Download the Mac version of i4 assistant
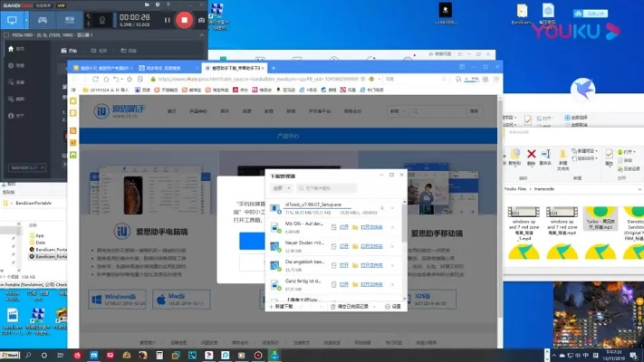The width and height of the screenshot is (644, 362). [181, 300]
